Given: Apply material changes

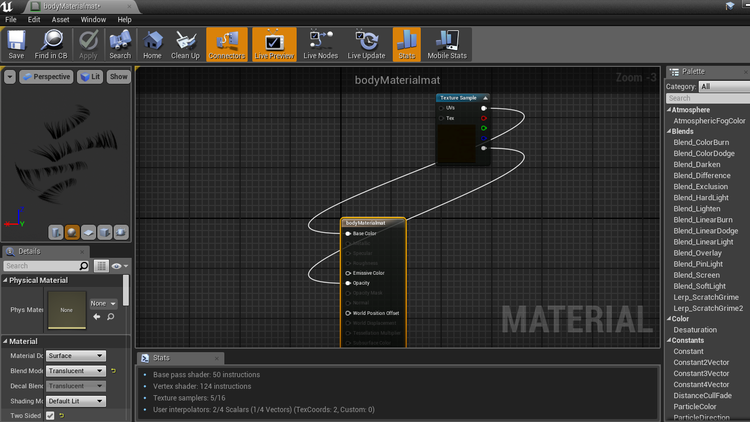Looking at the screenshot, I should pos(88,44).
